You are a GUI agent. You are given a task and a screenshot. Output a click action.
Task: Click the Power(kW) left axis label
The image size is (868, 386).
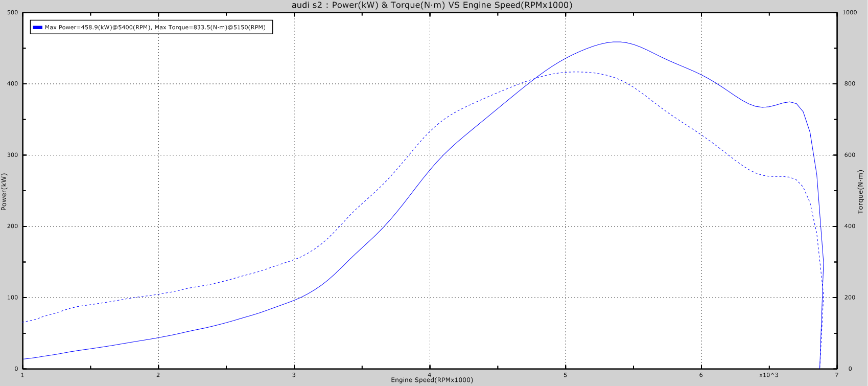point(4,192)
